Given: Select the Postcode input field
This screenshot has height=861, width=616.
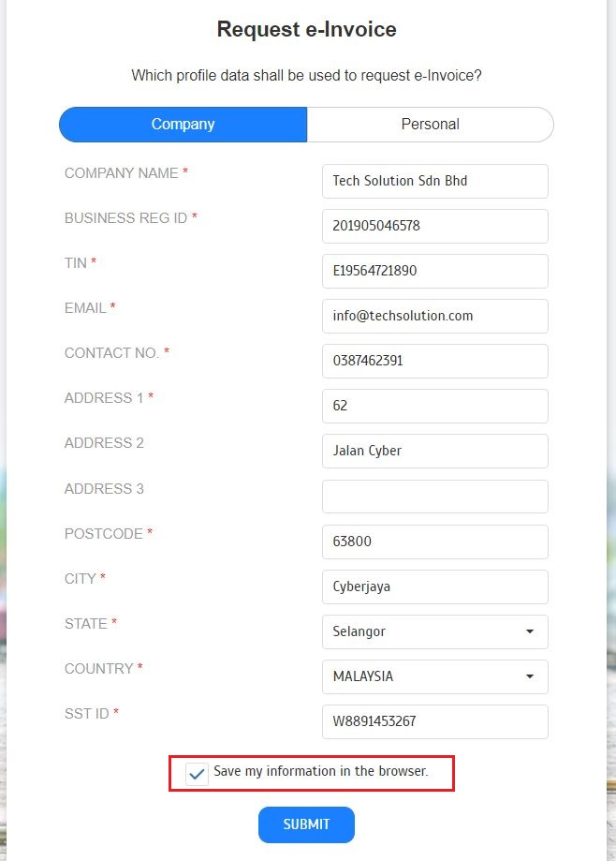Looking at the screenshot, I should tap(434, 542).
